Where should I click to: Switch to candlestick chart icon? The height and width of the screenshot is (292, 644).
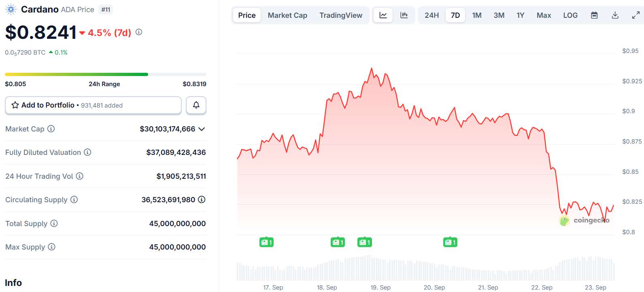[x=404, y=15]
